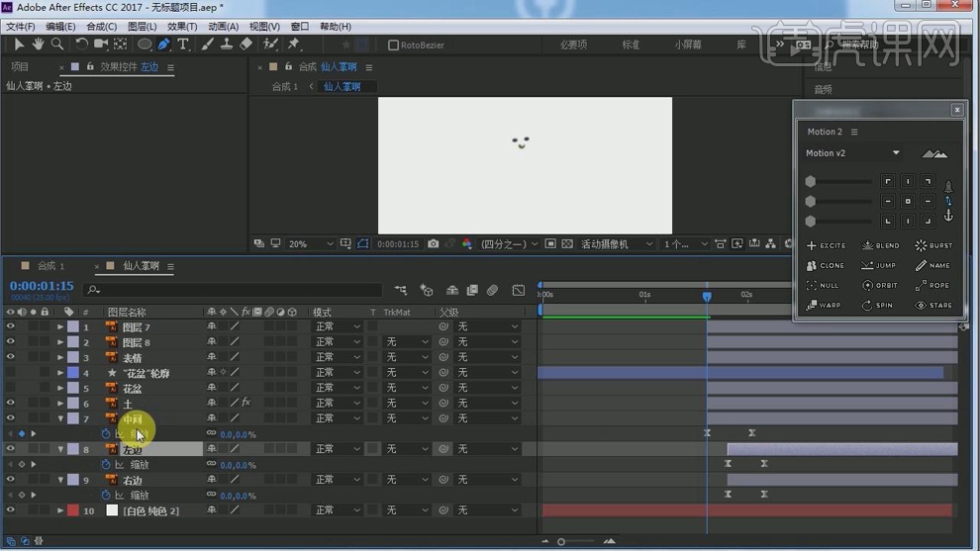
Task: Enable the RotoBezier checkbox
Action: pos(393,45)
